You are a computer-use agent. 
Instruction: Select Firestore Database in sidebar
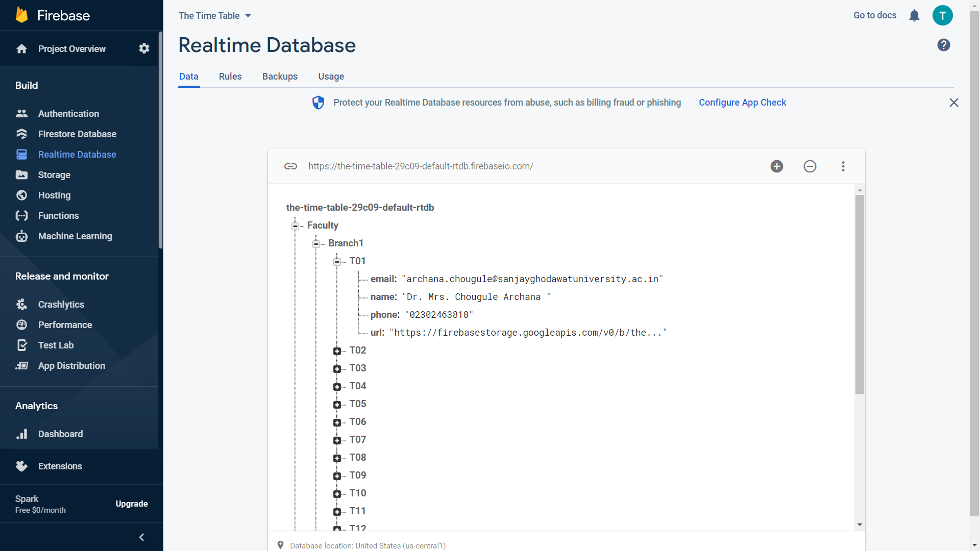tap(77, 134)
